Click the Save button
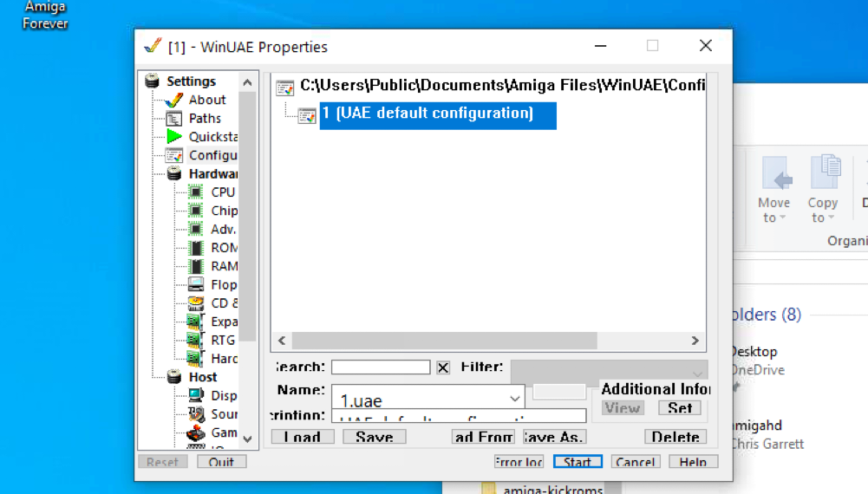 [x=375, y=437]
